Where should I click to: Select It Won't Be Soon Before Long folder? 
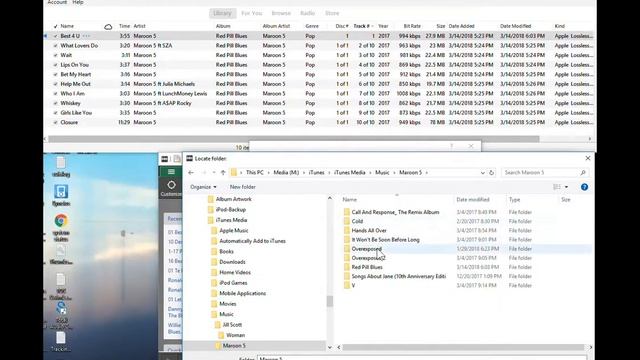pyautogui.click(x=385, y=240)
